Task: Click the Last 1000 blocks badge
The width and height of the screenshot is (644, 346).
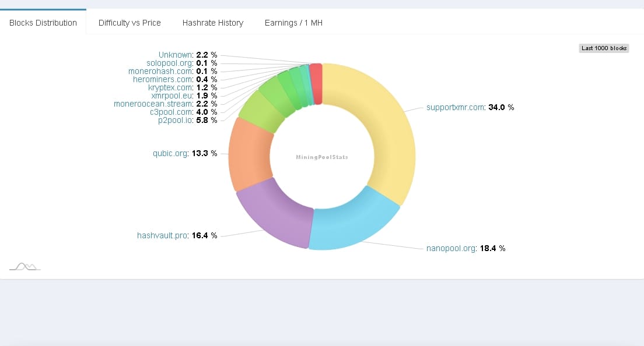Action: pos(604,48)
